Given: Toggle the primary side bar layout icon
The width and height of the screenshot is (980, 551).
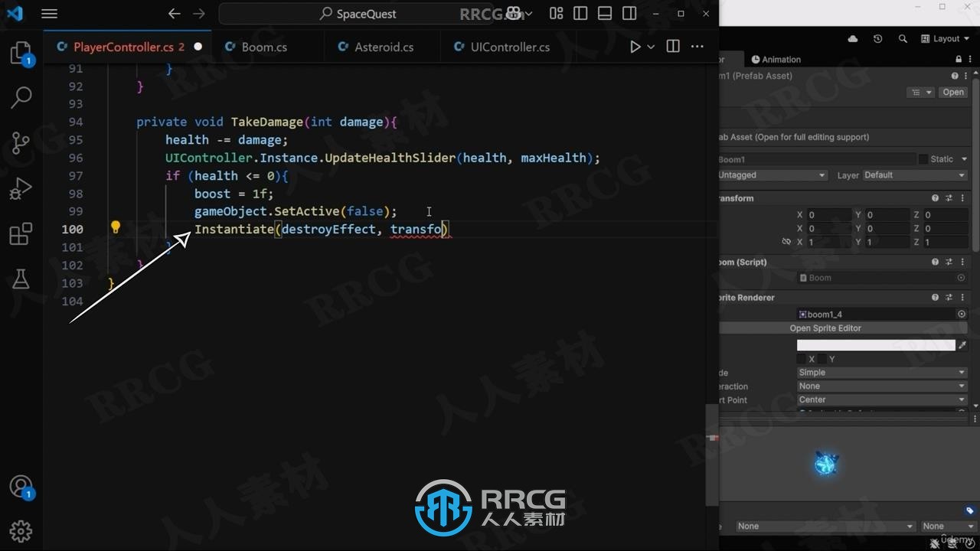Looking at the screenshot, I should point(580,14).
